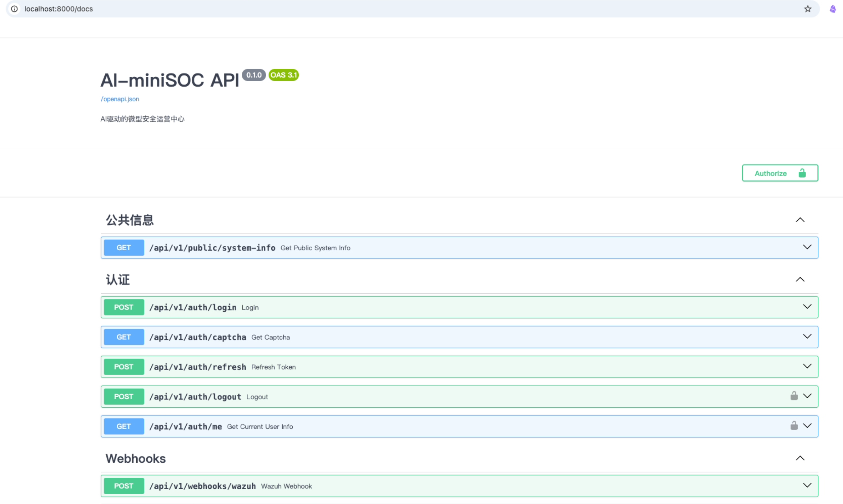843x504 pixels.
Task: Expand the auth/logout endpoint chevron
Action: (x=807, y=396)
